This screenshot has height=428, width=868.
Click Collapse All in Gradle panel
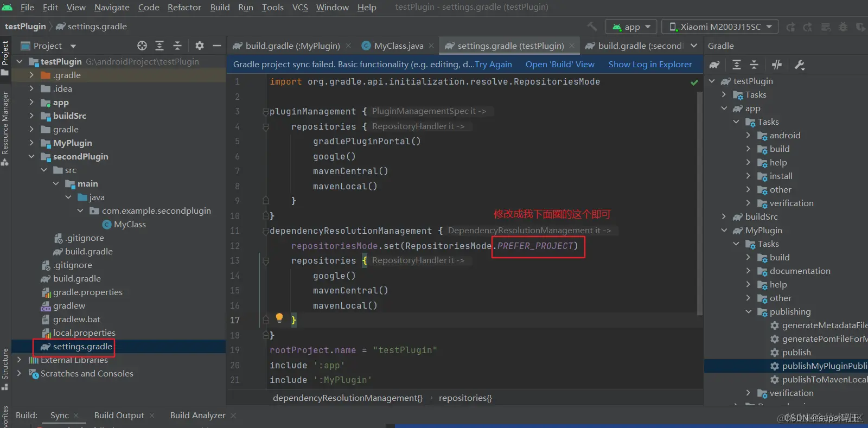click(754, 65)
